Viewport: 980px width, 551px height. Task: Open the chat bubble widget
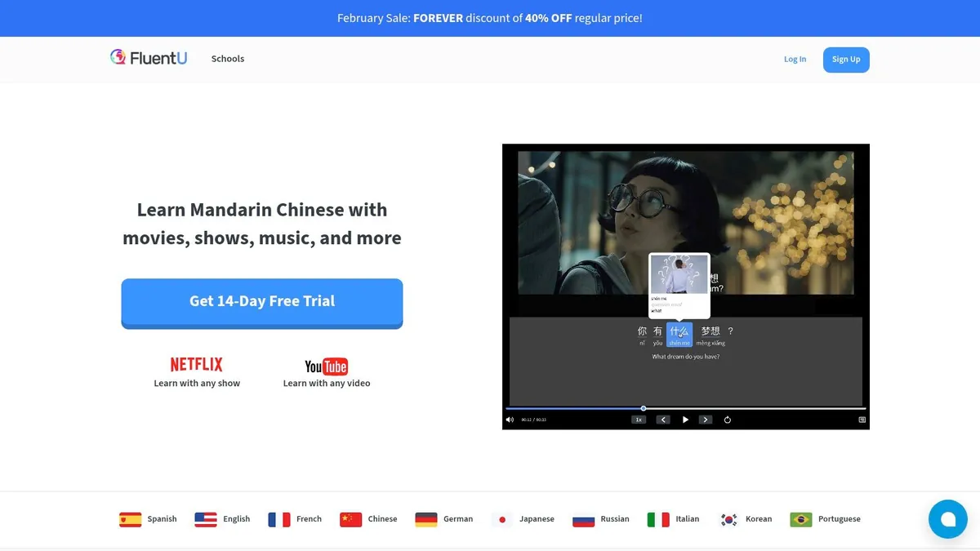(947, 519)
